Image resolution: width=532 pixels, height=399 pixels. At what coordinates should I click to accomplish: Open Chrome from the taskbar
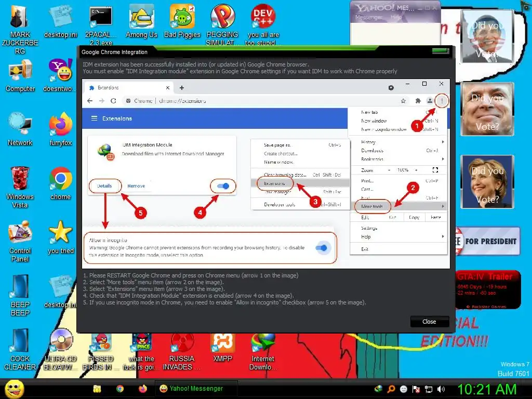(x=120, y=389)
